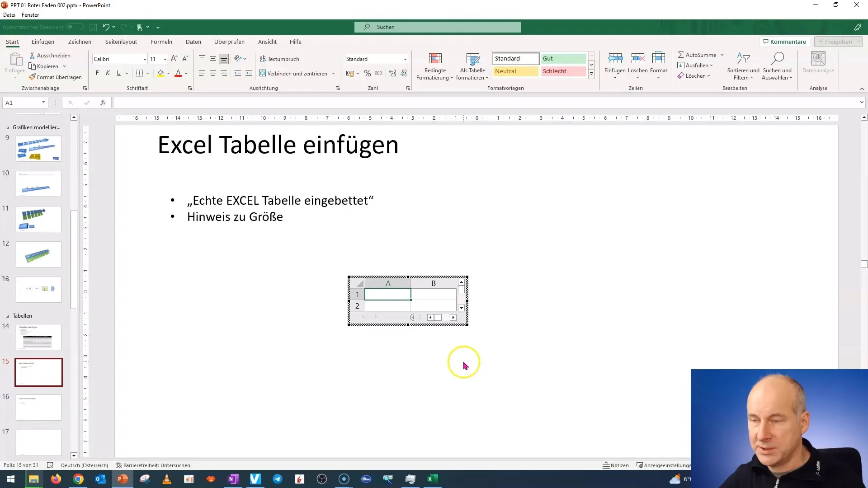868x488 pixels.
Task: Apply percent number format
Action: pos(368,73)
